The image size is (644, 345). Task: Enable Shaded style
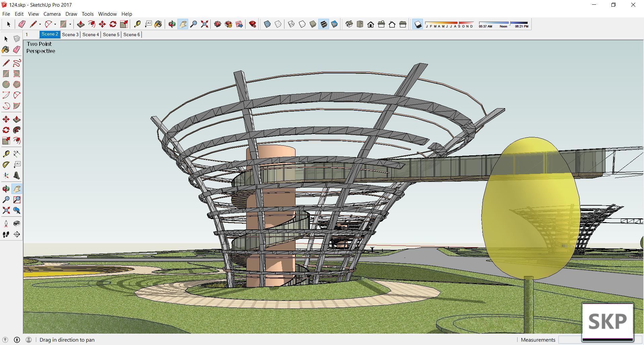click(313, 24)
